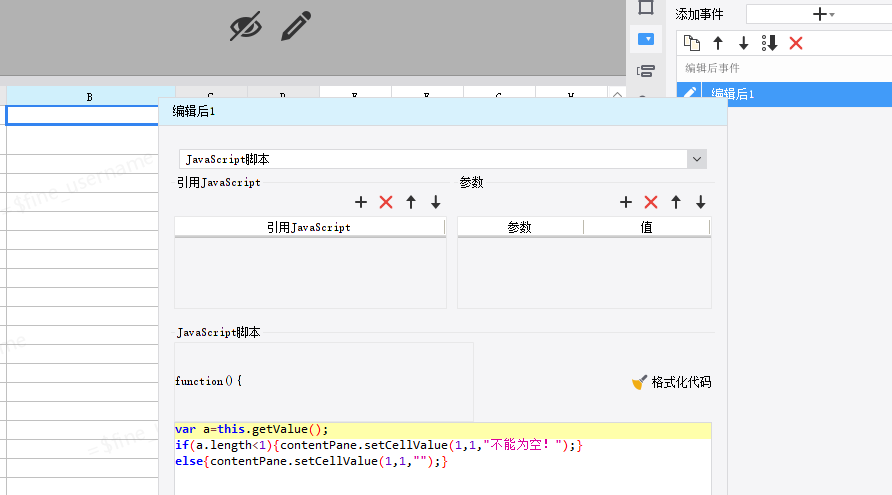Click the if(a.length<1) code line
The image size is (892, 495).
click(x=379, y=445)
